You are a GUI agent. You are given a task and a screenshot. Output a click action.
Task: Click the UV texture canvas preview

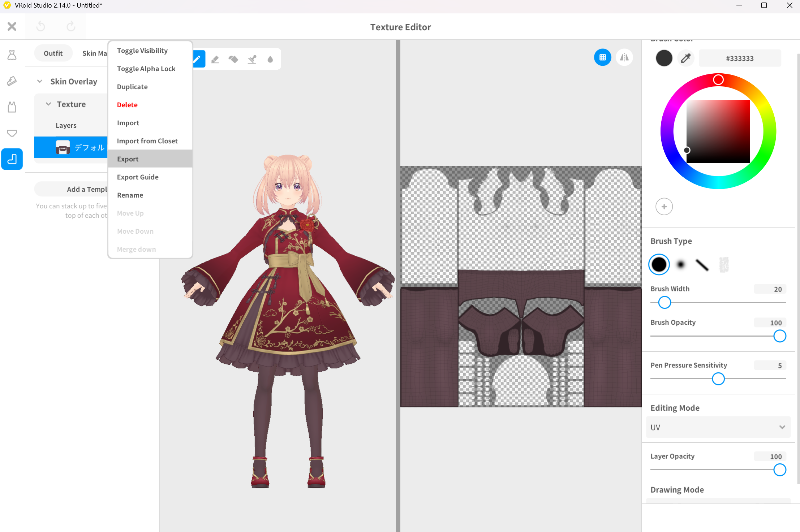coord(521,286)
